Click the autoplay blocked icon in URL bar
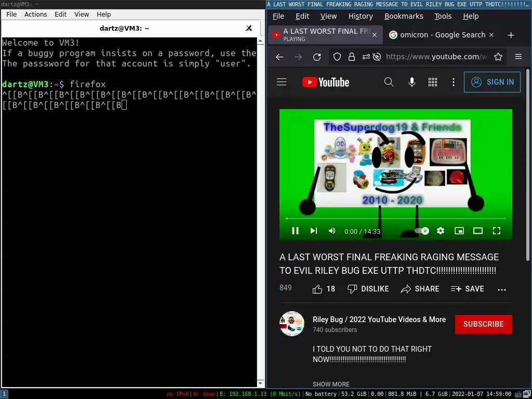 tap(377, 57)
